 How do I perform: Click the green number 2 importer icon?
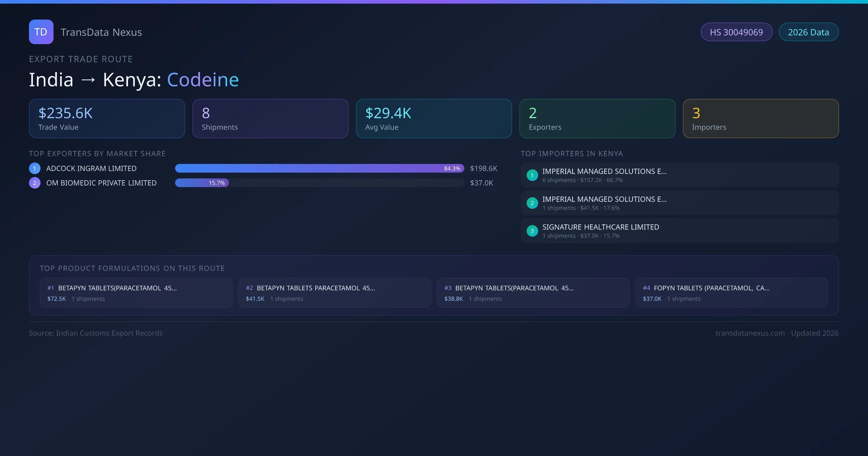coord(532,203)
